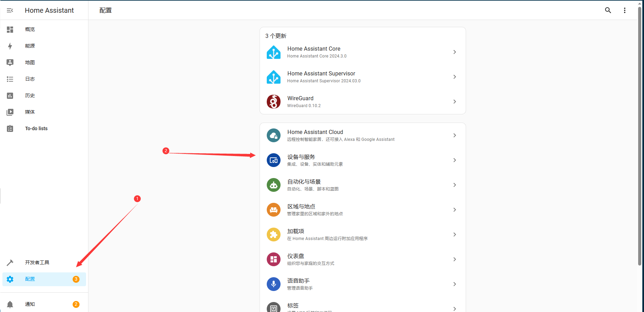The height and width of the screenshot is (312, 644).
Task: Open WireGuard 0.10.2 update
Action: click(363, 102)
